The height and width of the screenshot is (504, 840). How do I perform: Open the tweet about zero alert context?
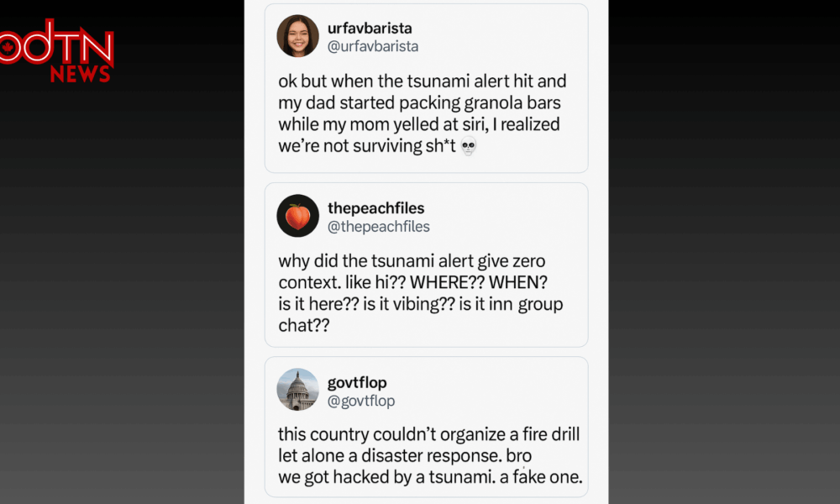tap(420, 293)
